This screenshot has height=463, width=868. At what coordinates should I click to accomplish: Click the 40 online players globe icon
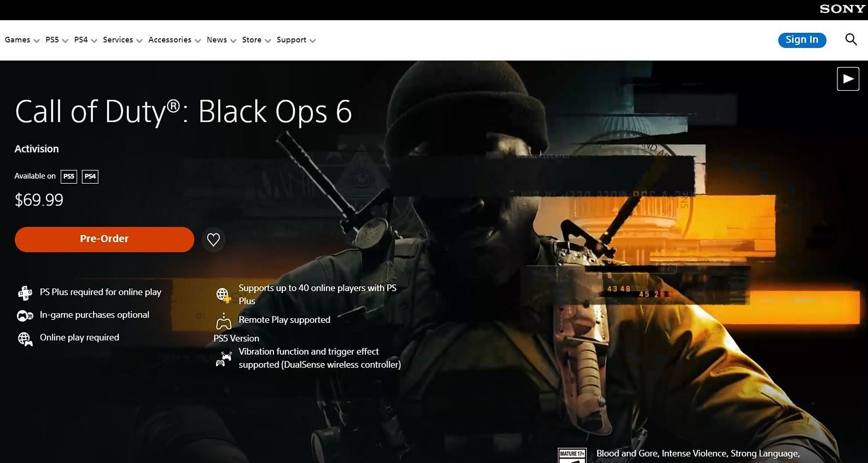click(x=223, y=295)
